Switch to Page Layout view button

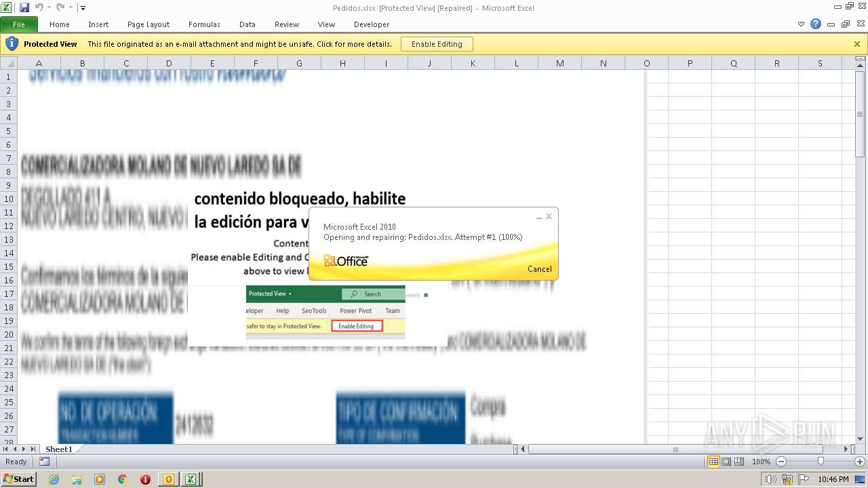click(726, 462)
